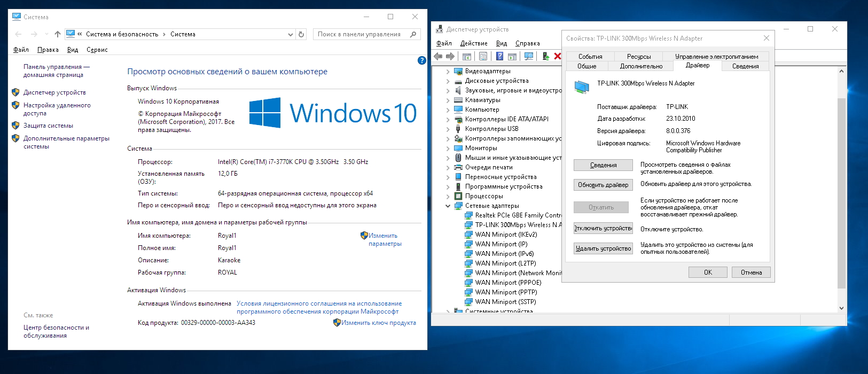Switch to the Ресурсы tab

click(639, 57)
